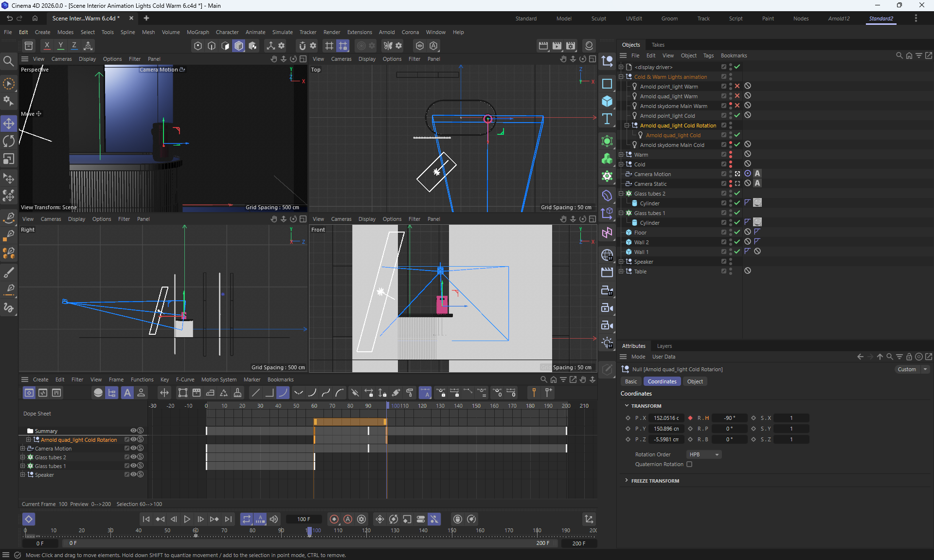Open the Rotation Order HPB dropdown
The height and width of the screenshot is (560, 934).
click(704, 454)
